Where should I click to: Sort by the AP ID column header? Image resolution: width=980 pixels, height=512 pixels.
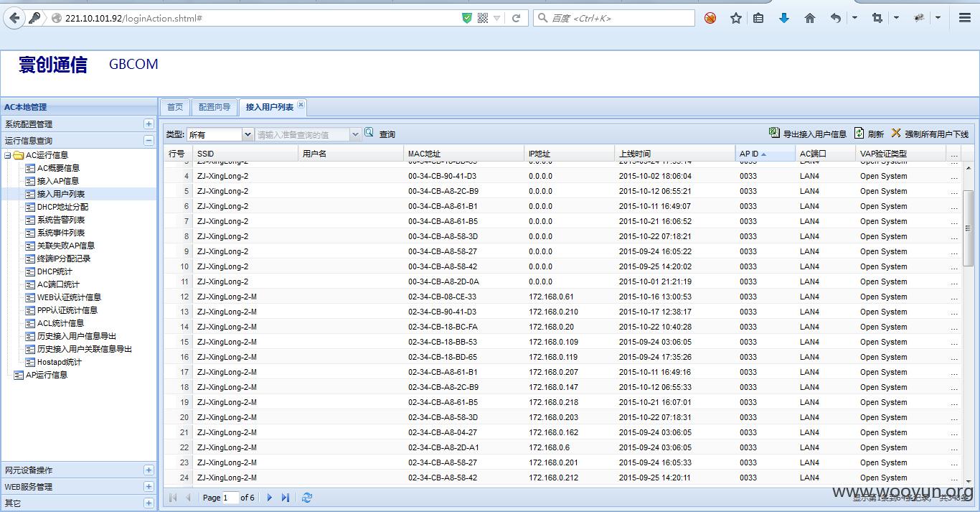765,154
